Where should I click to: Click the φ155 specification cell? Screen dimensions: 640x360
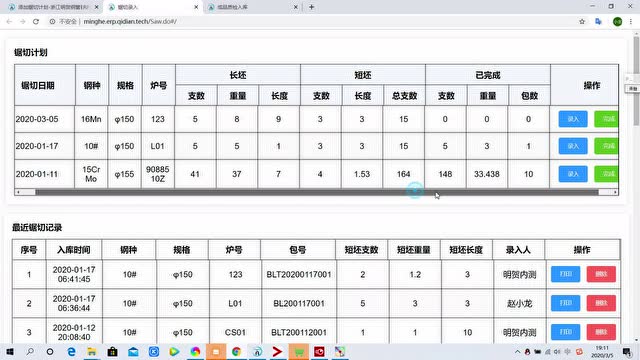point(124,174)
